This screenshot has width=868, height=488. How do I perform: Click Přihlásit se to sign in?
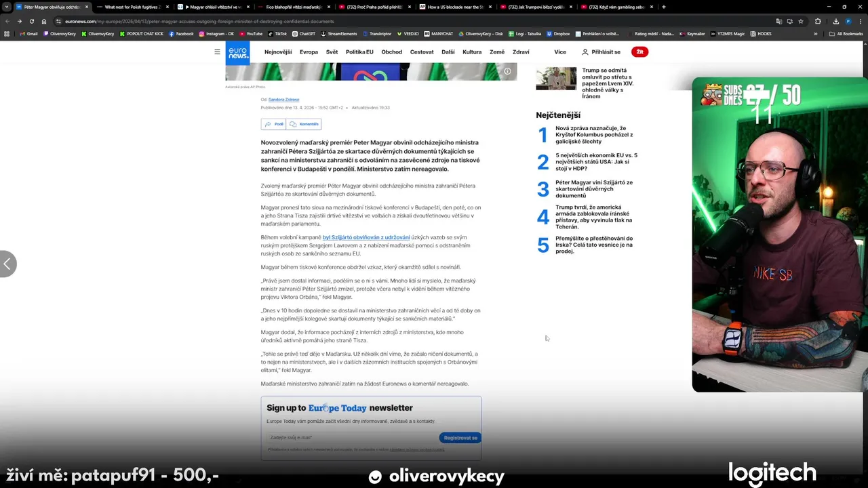[601, 52]
